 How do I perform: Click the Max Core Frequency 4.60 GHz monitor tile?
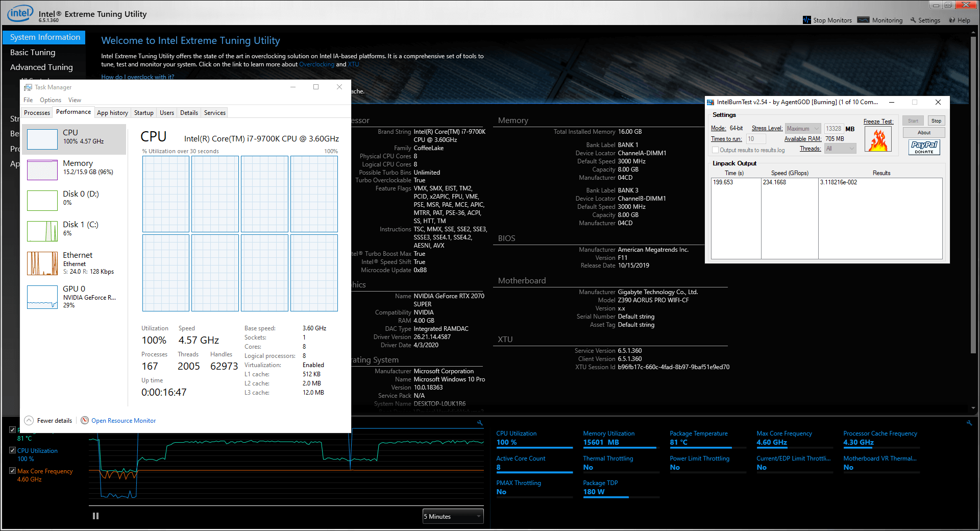pyautogui.click(x=795, y=439)
